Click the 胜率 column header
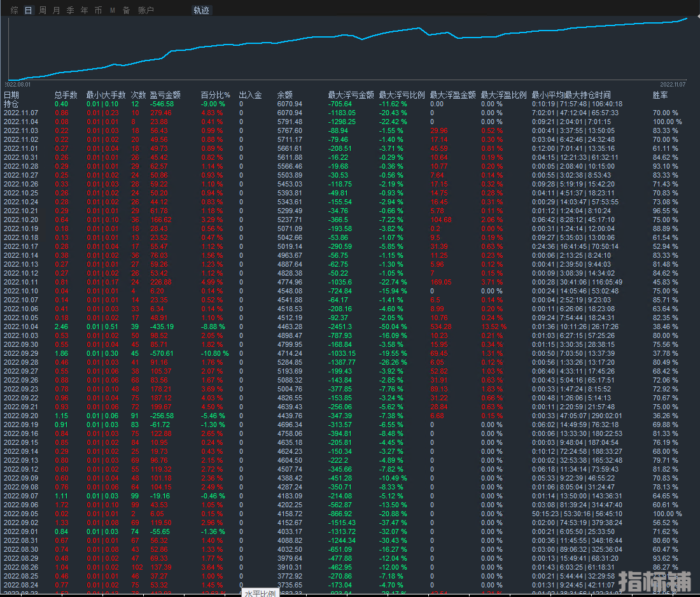Screen dimensions: 700x597 pos(660,95)
